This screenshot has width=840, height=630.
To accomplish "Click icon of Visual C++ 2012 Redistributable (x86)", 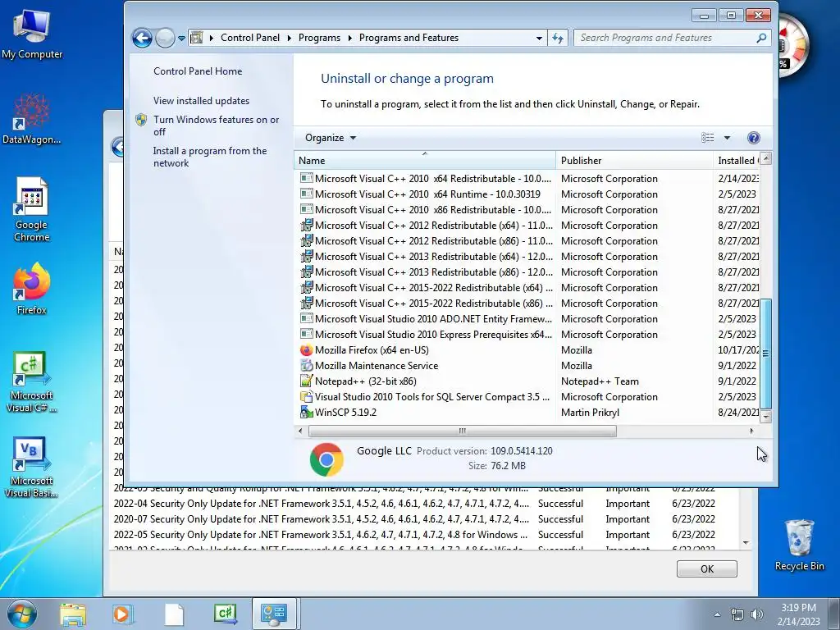I will 307,240.
